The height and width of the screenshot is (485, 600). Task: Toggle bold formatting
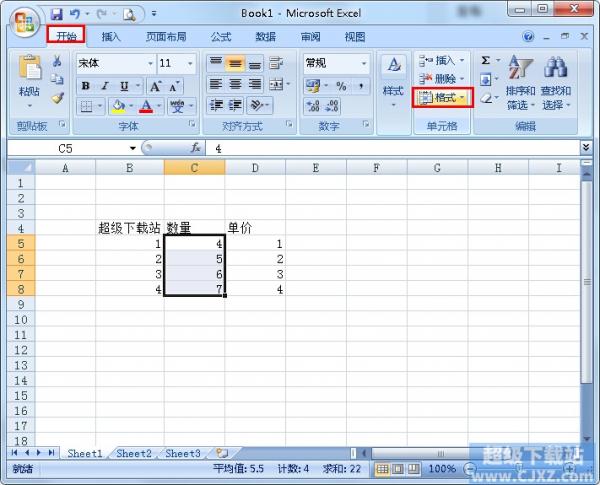(85, 86)
